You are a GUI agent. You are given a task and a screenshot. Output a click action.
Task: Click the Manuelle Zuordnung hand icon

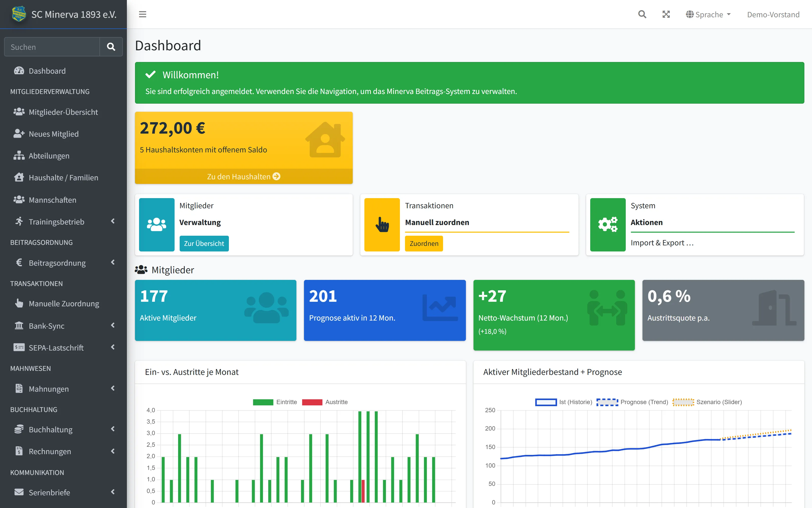pos(19,303)
